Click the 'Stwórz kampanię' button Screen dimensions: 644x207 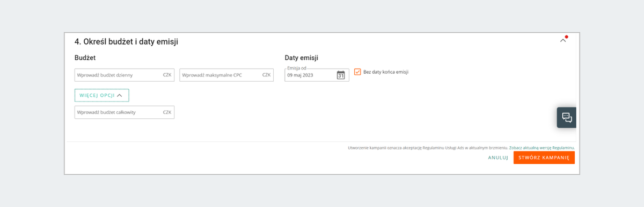click(544, 158)
